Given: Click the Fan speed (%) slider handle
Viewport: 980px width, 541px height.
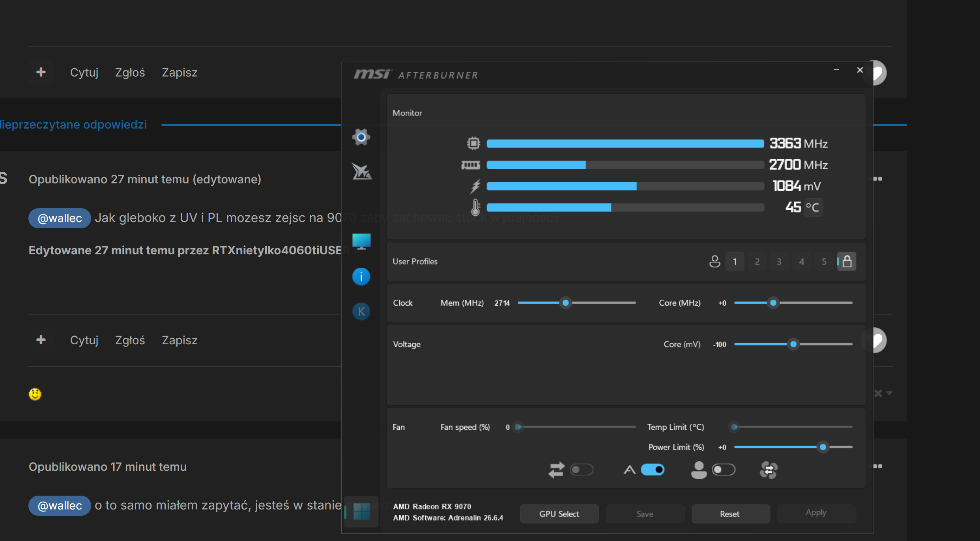Looking at the screenshot, I should click(x=518, y=427).
